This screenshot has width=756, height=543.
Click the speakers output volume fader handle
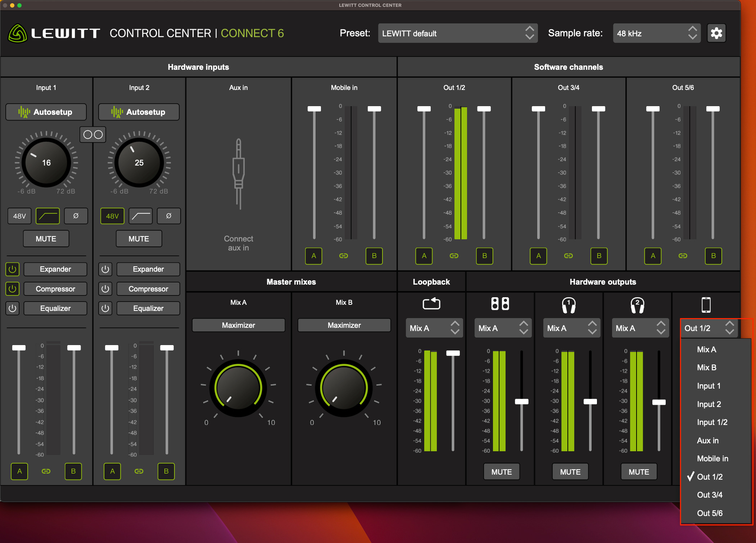pyautogui.click(x=522, y=402)
